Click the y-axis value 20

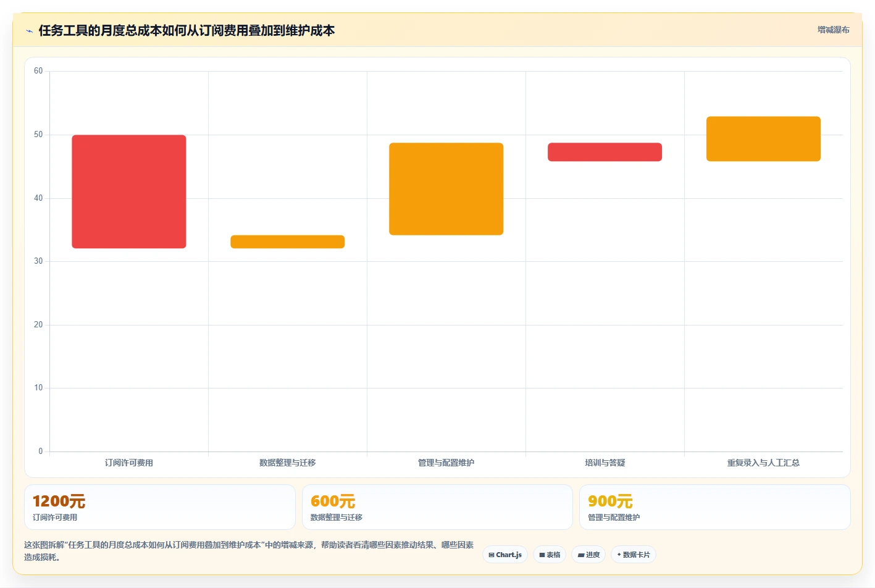(38, 325)
